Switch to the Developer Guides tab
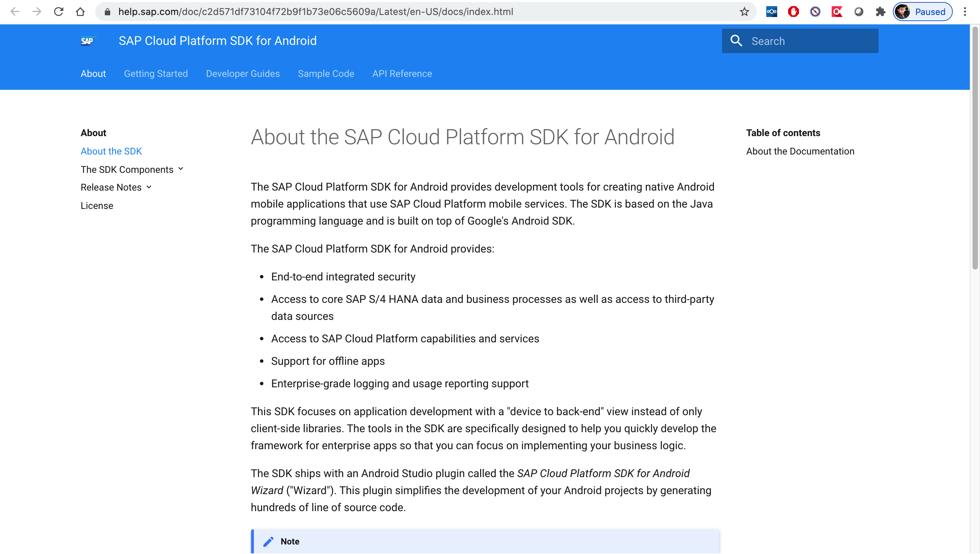Viewport: 980px width, 554px height. (x=243, y=74)
